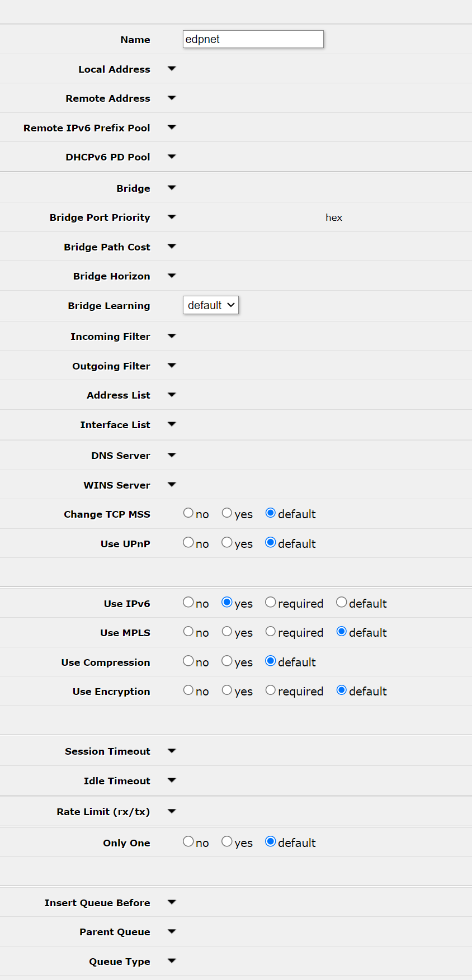The image size is (472, 980).
Task: Expand the Session Timeout arrow
Action: click(172, 751)
